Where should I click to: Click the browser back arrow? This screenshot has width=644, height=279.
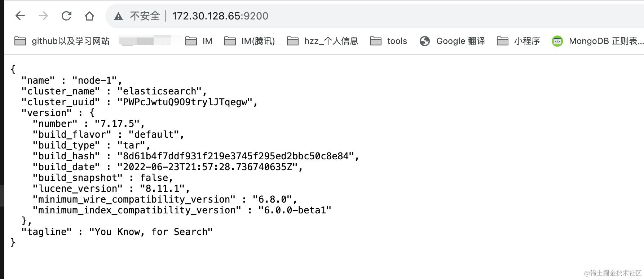(20, 16)
